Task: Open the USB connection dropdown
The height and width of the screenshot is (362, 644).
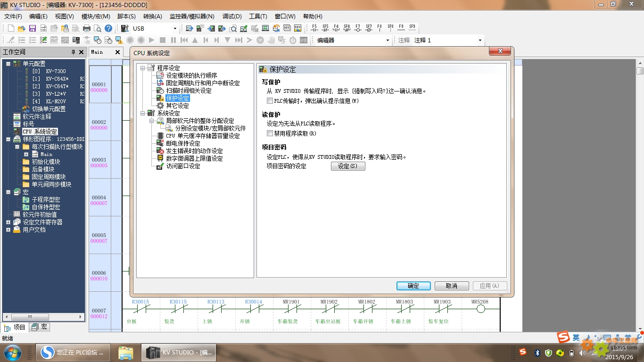Action: tap(175, 28)
